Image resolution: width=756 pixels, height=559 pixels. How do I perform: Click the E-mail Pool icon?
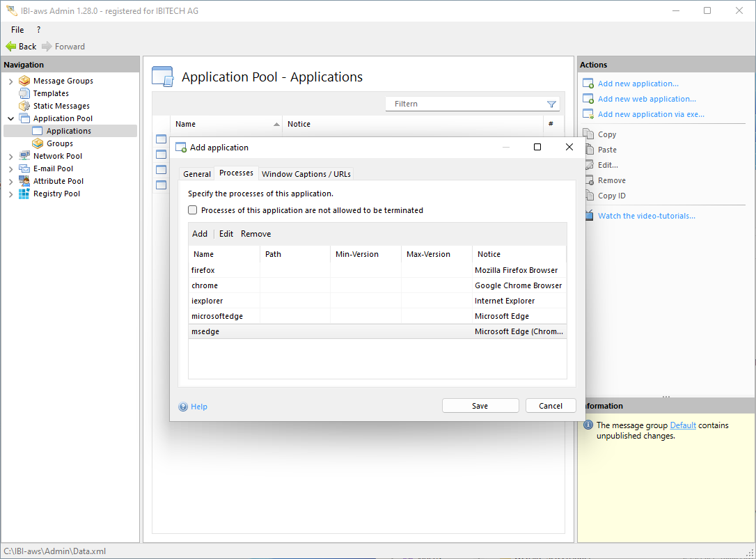pyautogui.click(x=25, y=168)
